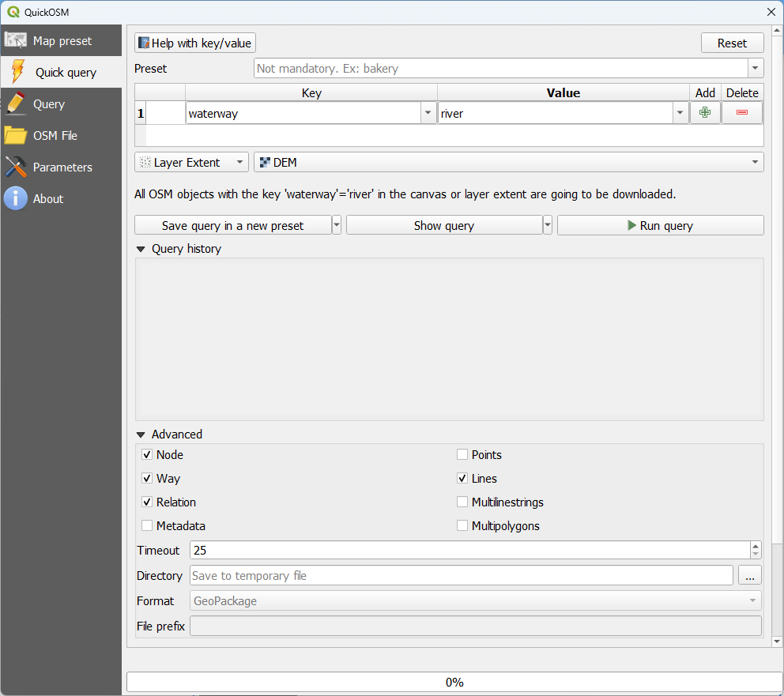This screenshot has width=784, height=696.
Task: Open the About info icon
Action: click(15, 198)
